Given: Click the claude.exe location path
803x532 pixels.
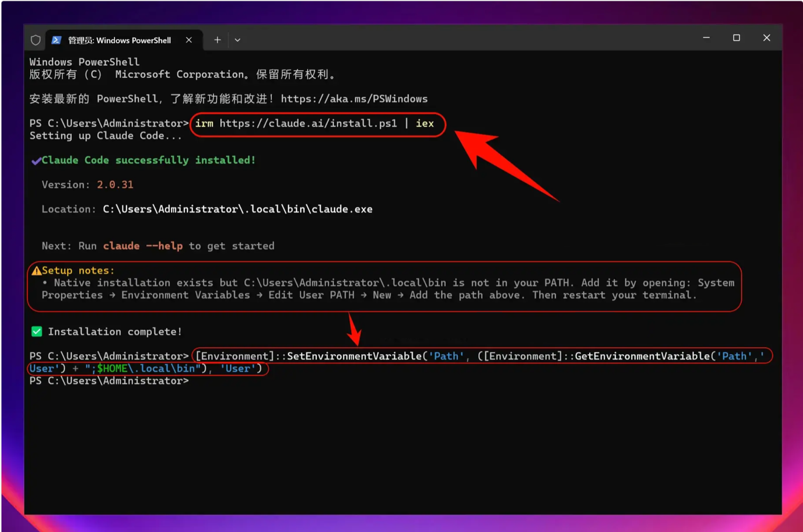Looking at the screenshot, I should pyautogui.click(x=238, y=209).
